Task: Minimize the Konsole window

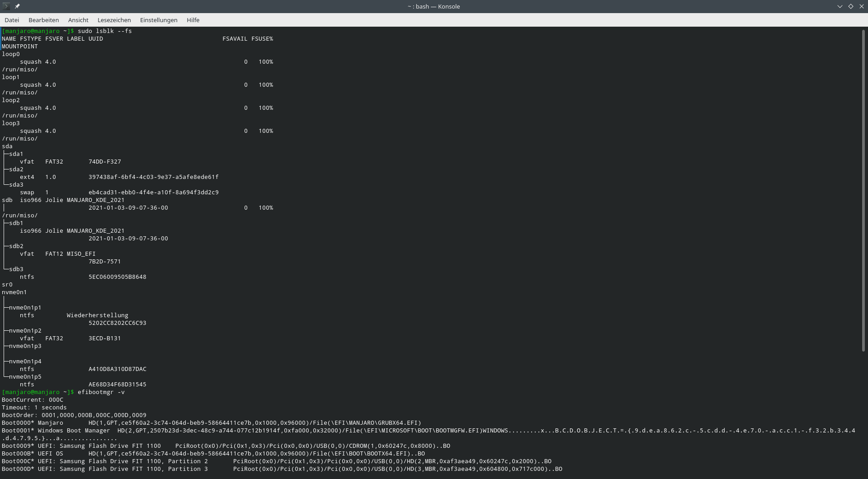Action: point(840,6)
